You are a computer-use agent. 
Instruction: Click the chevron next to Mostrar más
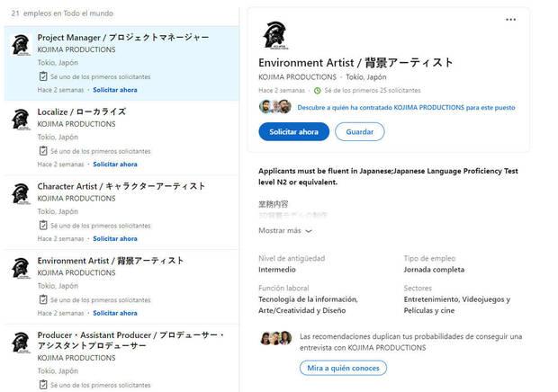[x=309, y=231]
